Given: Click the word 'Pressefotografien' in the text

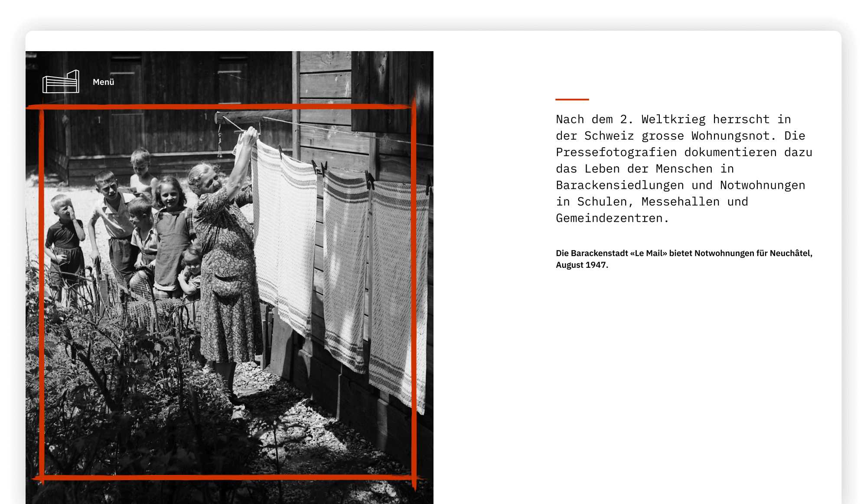Looking at the screenshot, I should pos(616,152).
